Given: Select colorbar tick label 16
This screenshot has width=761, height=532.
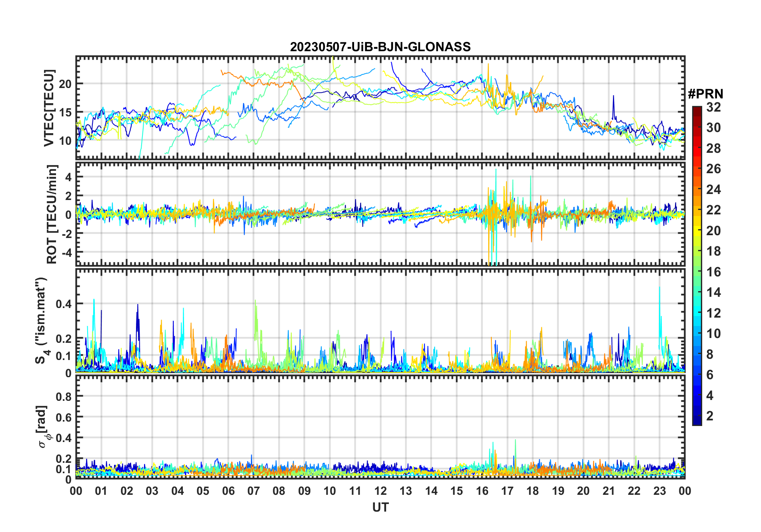Looking at the screenshot, I should click(x=713, y=272).
